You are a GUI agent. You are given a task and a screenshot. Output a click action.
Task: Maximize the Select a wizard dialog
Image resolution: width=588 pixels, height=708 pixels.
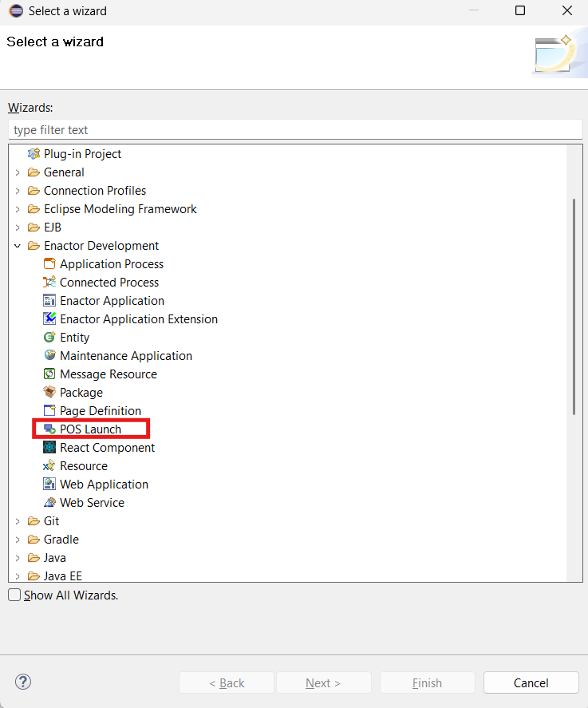click(x=520, y=10)
